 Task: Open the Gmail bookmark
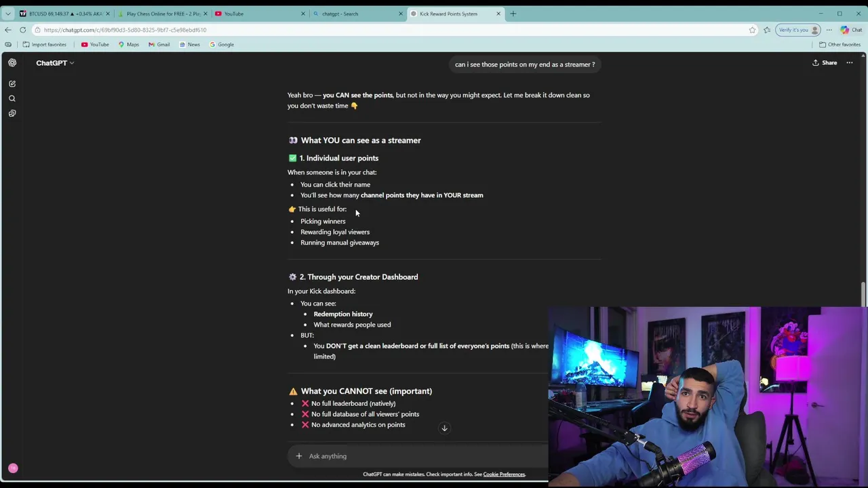pos(159,45)
